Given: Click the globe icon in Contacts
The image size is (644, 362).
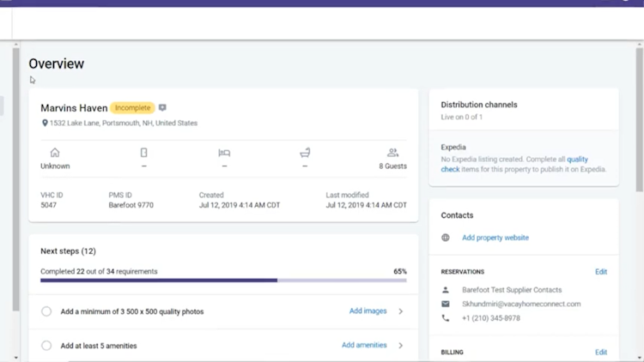Looking at the screenshot, I should (x=446, y=238).
